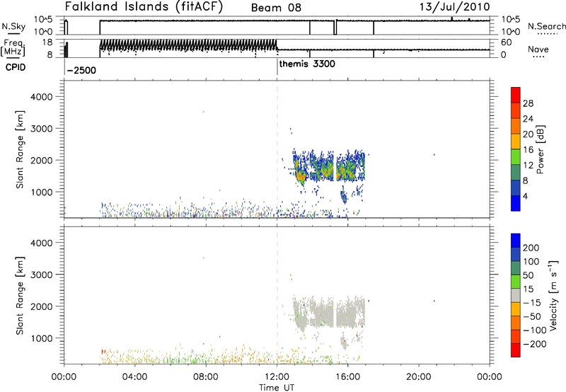Click the dashed 12:00 line in velocity panel
The image size is (566, 392).
pos(277,295)
